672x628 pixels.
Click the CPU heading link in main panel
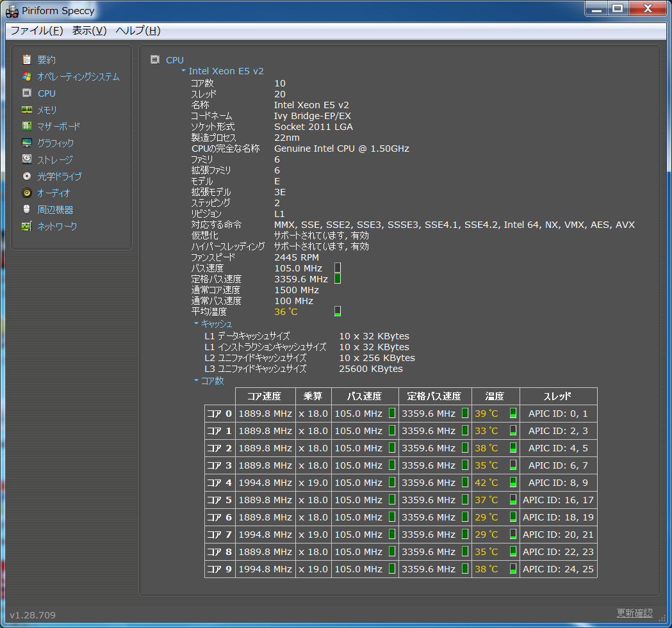[174, 60]
